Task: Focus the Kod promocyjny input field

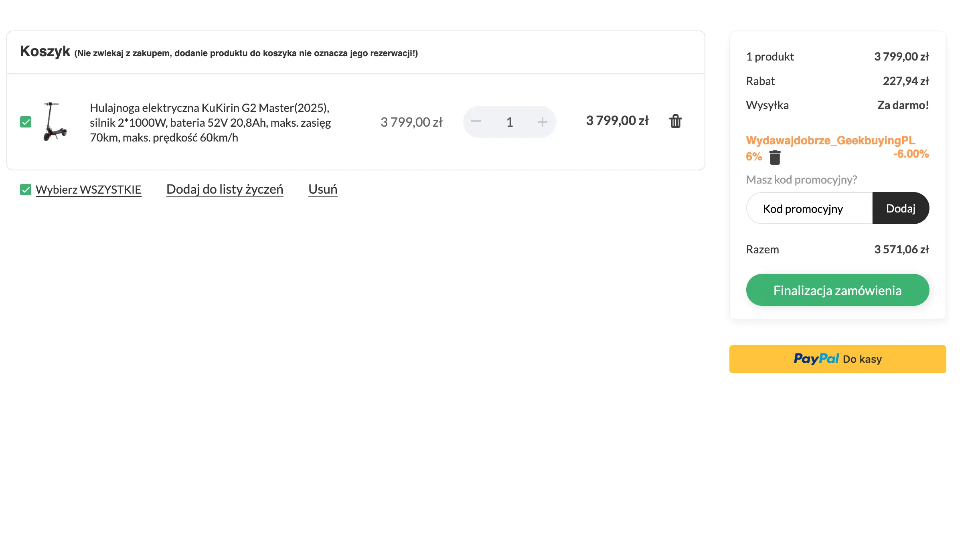Action: click(809, 208)
